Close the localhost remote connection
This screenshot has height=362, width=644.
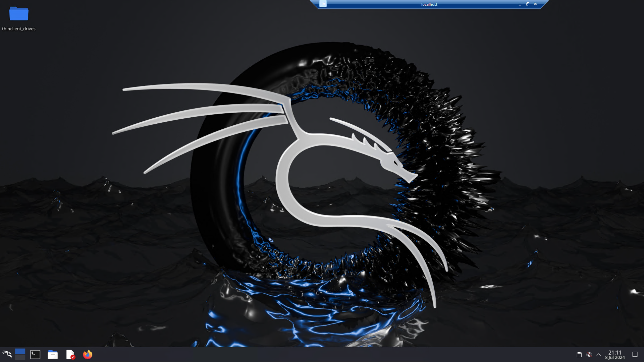tap(535, 4)
